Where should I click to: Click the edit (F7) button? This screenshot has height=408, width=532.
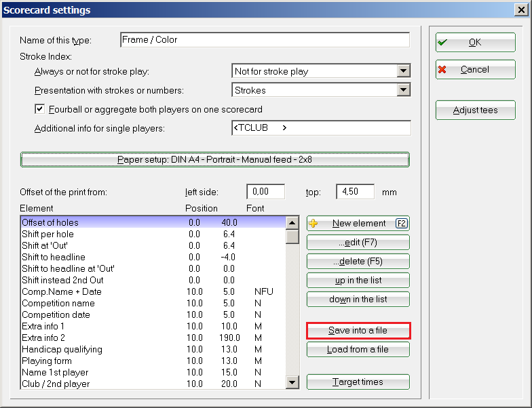(x=358, y=243)
